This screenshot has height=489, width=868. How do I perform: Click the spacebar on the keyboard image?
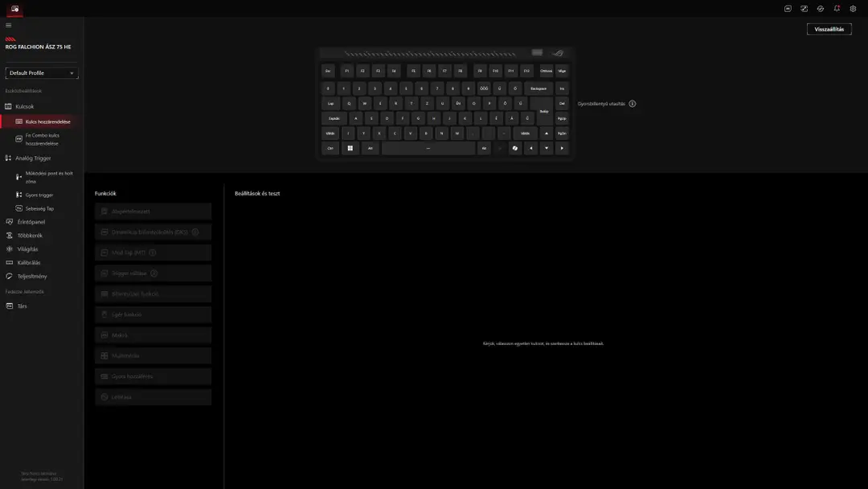click(428, 149)
